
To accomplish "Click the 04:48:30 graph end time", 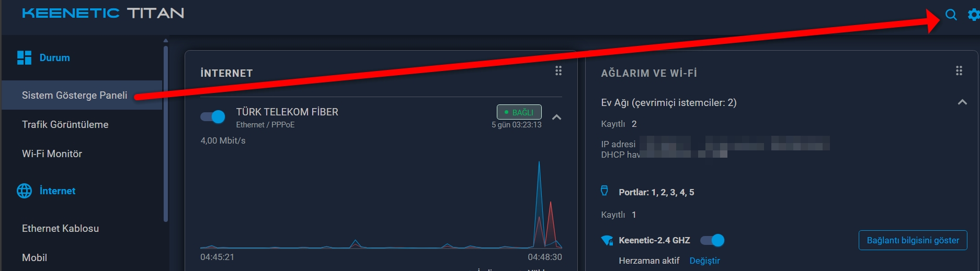I will (545, 257).
